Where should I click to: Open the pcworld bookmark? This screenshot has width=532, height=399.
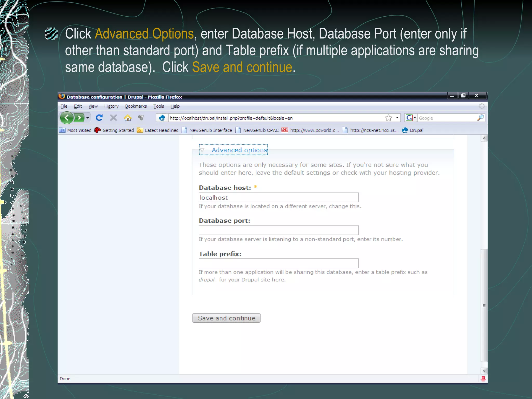[310, 130]
